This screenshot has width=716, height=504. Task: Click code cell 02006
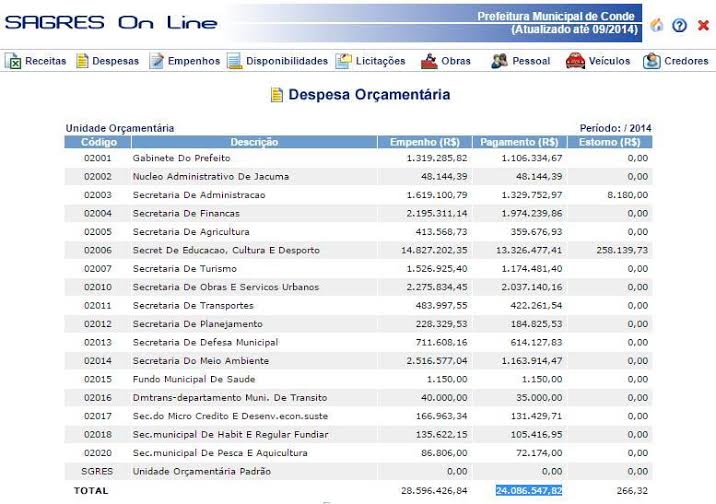(98, 250)
